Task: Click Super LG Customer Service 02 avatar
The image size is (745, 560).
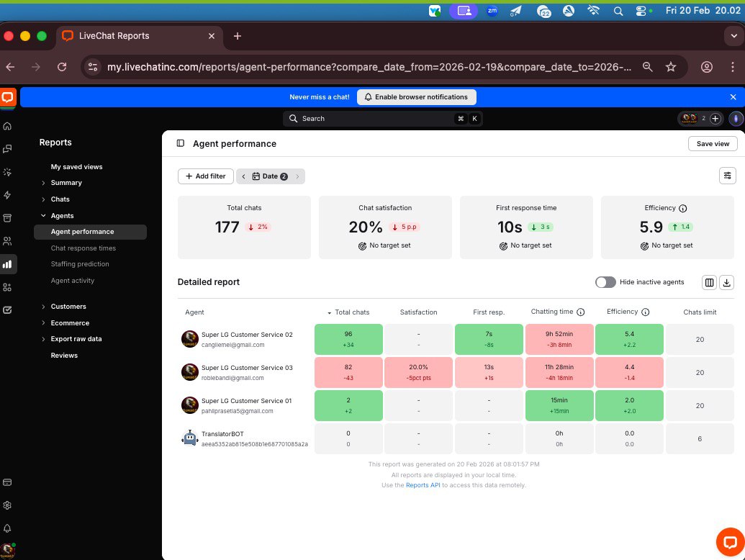Action: [189, 339]
